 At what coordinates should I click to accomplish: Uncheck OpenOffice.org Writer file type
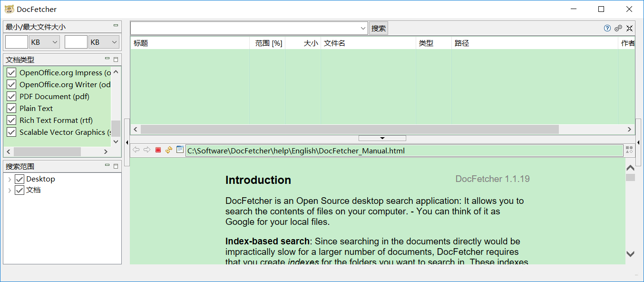pyautogui.click(x=11, y=85)
